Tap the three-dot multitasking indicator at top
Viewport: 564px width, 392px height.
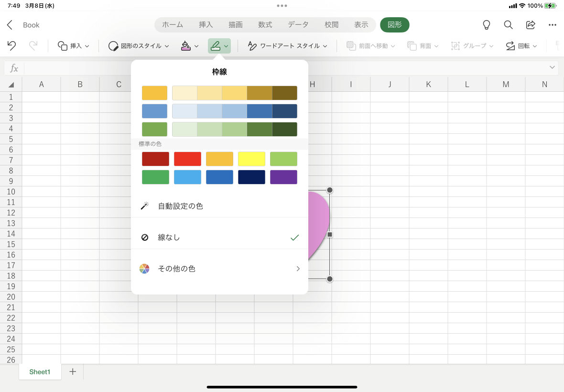point(282,6)
